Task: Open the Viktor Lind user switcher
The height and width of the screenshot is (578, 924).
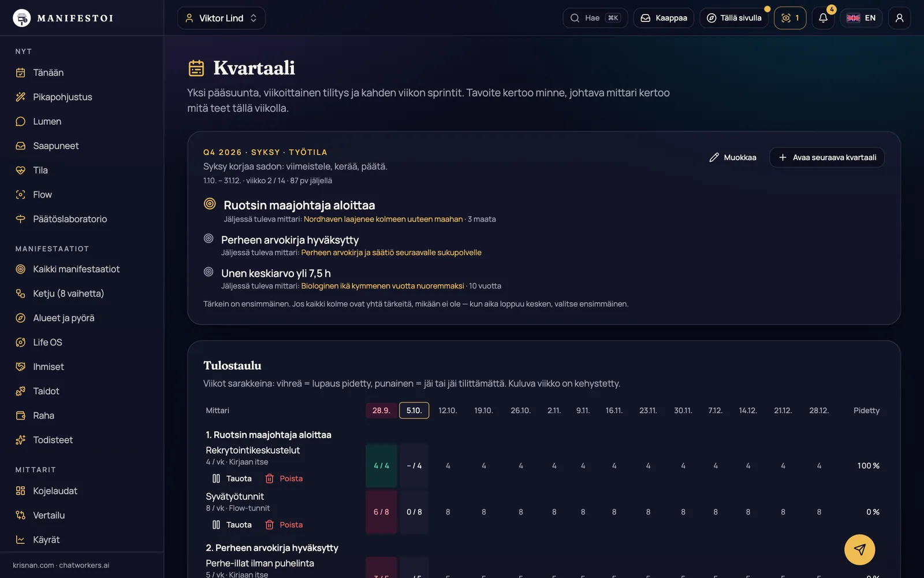Action: coord(221,18)
